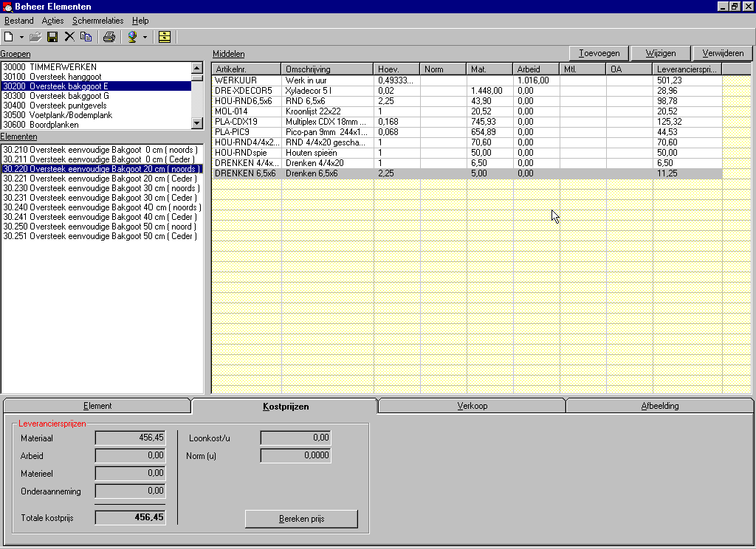
Task: Select element 30.210 Bakgoot 0 cm noords
Action: (x=102, y=150)
